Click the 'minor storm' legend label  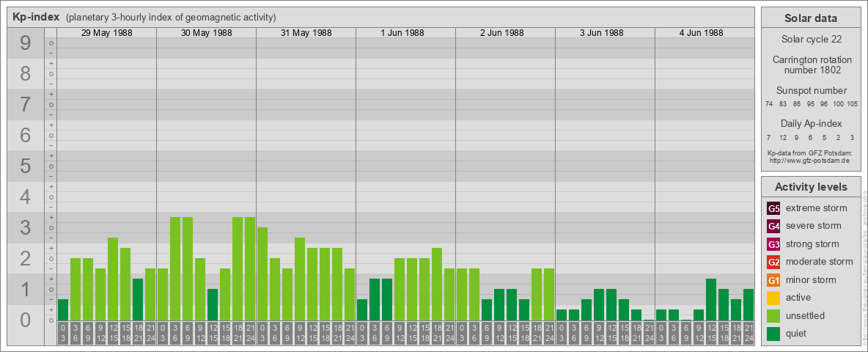coord(811,280)
